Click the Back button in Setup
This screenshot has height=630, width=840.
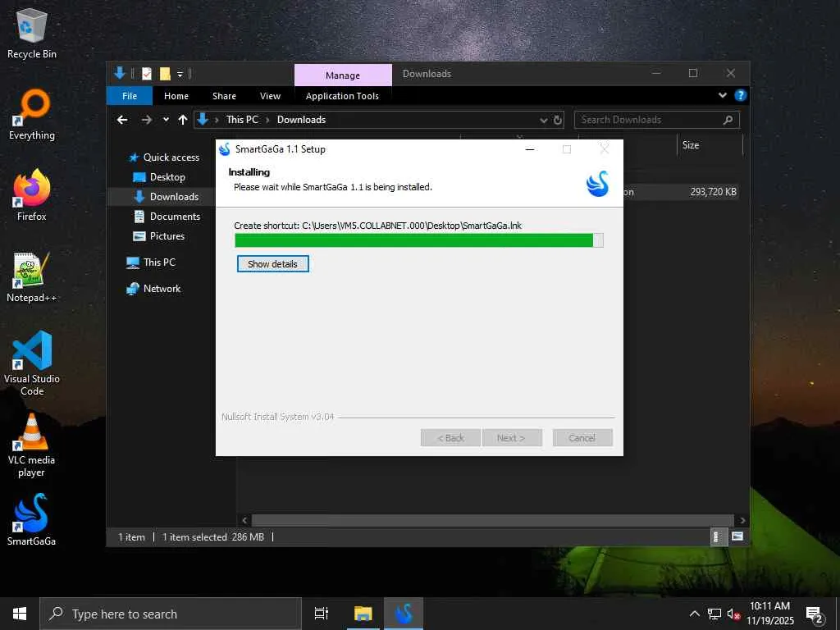coord(450,438)
